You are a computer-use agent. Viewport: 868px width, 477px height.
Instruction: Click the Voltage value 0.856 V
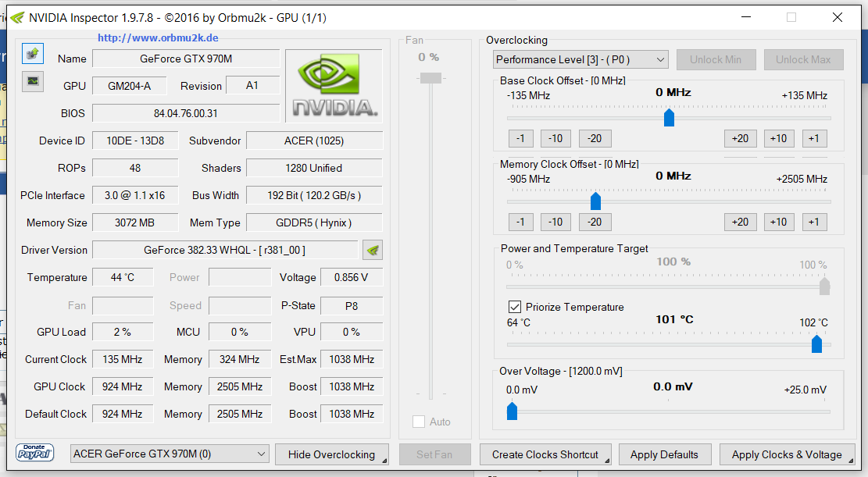[x=352, y=277]
